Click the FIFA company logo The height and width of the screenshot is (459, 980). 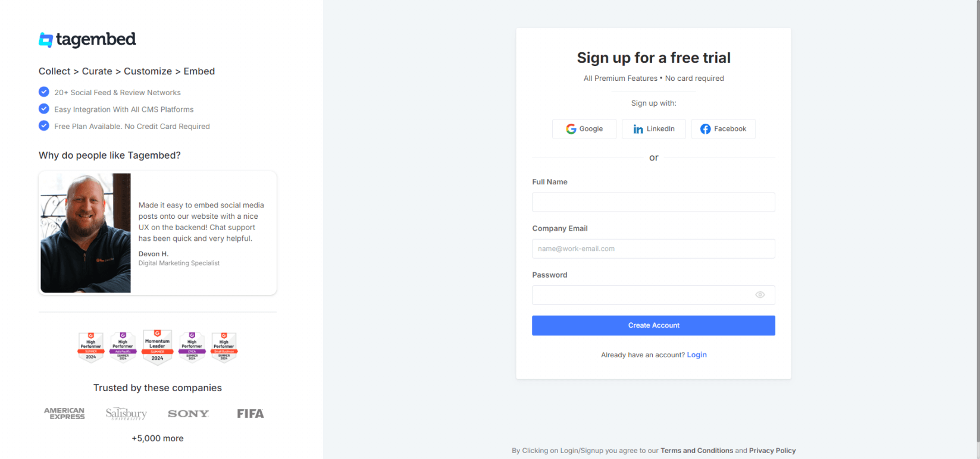[x=251, y=413]
